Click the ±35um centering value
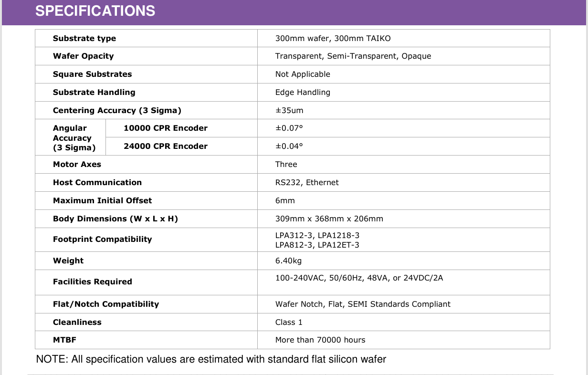The image size is (588, 375). 289,110
